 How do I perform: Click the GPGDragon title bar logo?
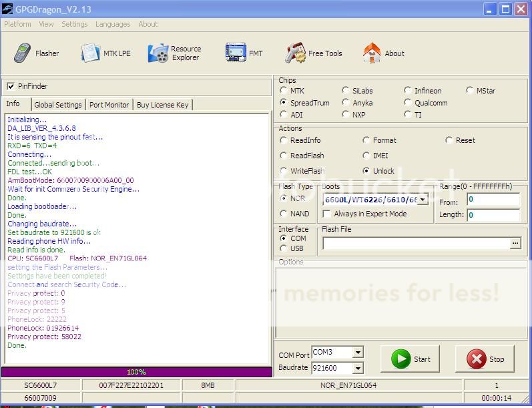click(x=7, y=9)
